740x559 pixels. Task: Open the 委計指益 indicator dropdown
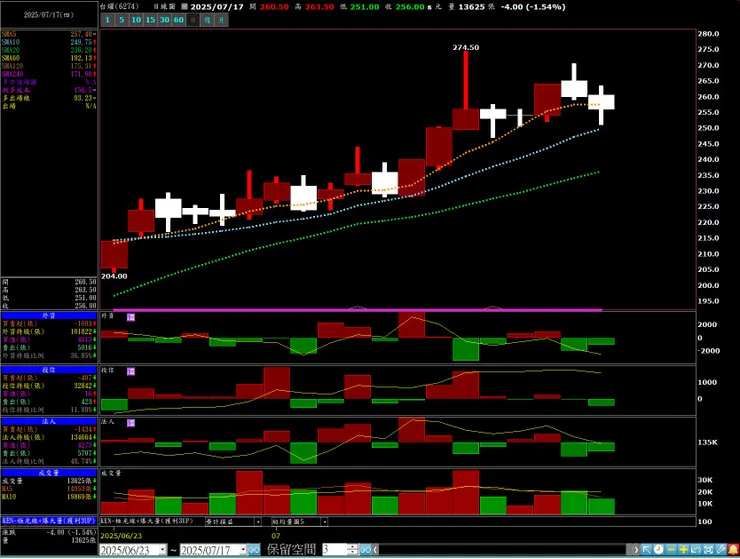coord(258,522)
